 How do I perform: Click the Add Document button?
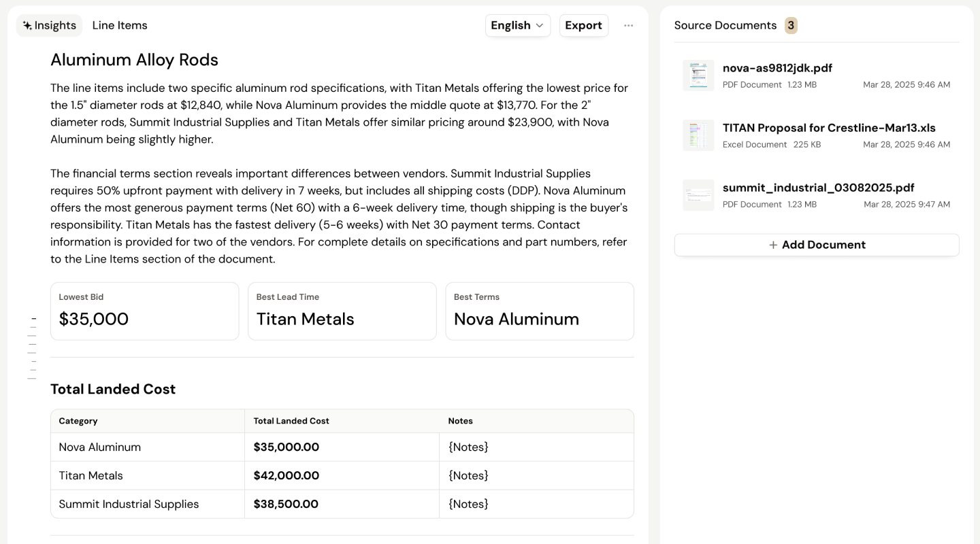pyautogui.click(x=817, y=245)
